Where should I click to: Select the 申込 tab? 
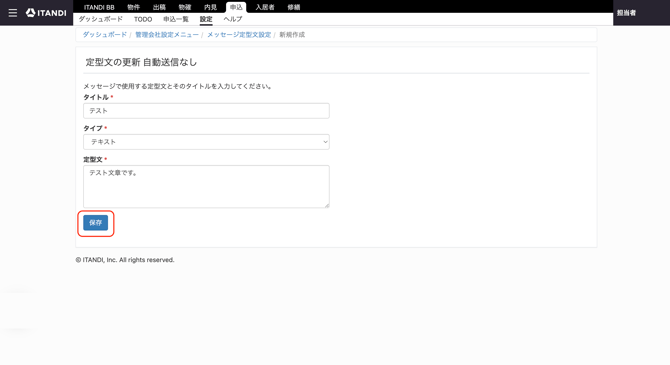coord(236,7)
